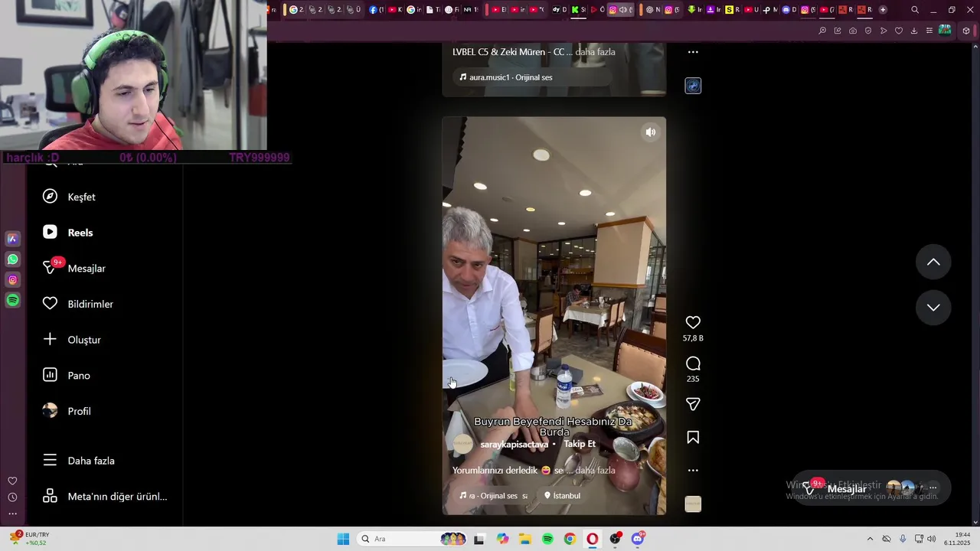Open the floating Mesajlar panel more-options dots
The width and height of the screenshot is (980, 551).
(933, 487)
